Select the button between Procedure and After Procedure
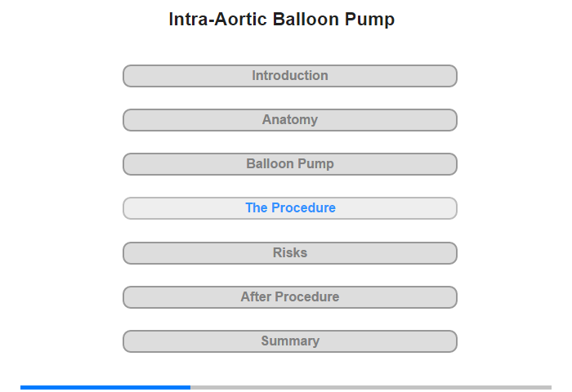This screenshot has width=572, height=392. 289,253
